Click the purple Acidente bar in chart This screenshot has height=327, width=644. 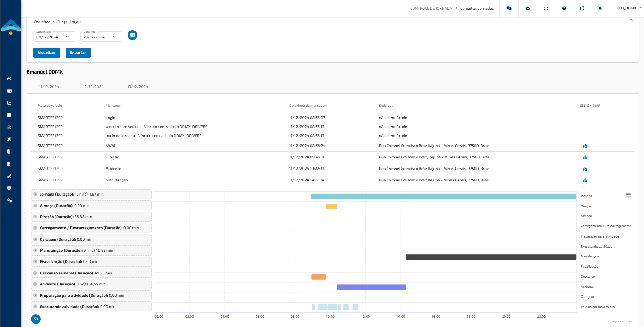click(x=371, y=287)
